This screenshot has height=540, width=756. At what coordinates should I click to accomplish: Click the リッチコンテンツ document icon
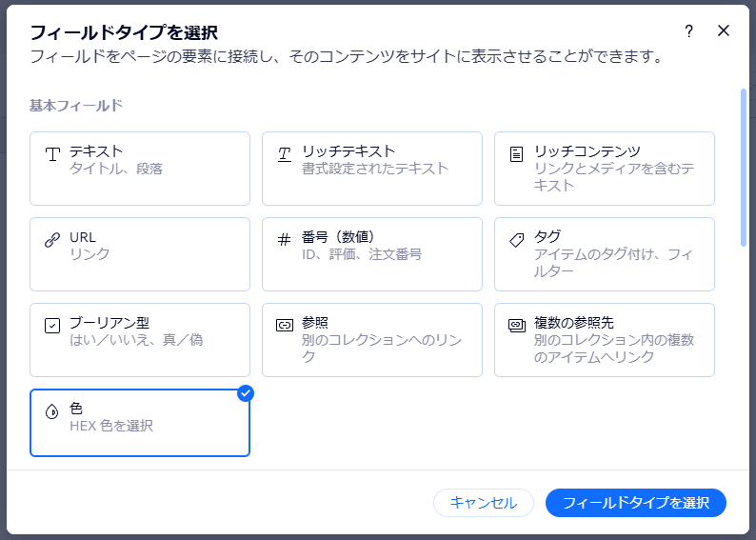pyautogui.click(x=516, y=154)
